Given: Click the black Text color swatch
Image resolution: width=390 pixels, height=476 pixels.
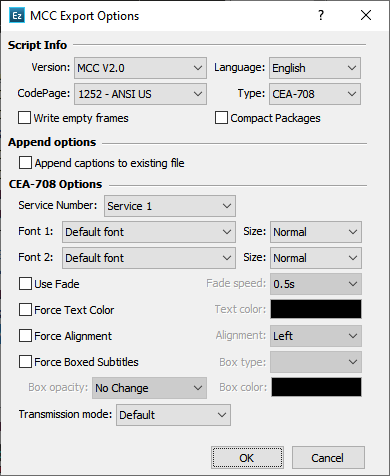Looking at the screenshot, I should (316, 309).
